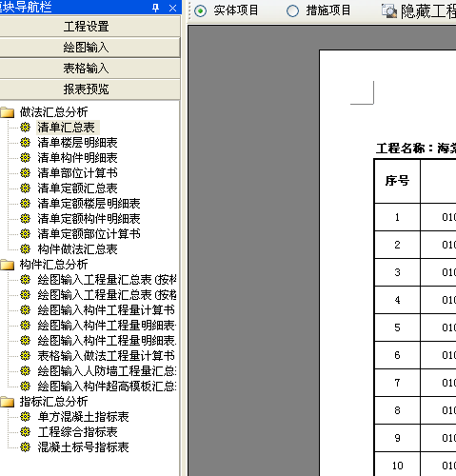
Task: Open the 清单部位计算书 report
Action: click(x=77, y=173)
